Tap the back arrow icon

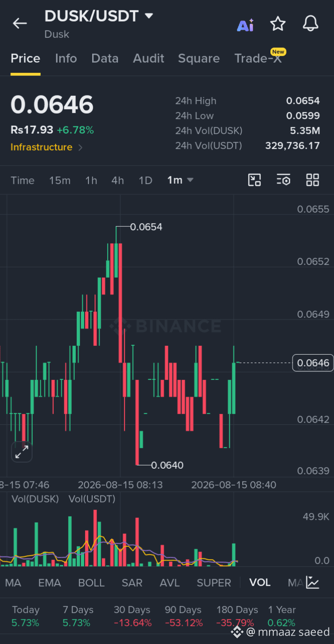20,23
